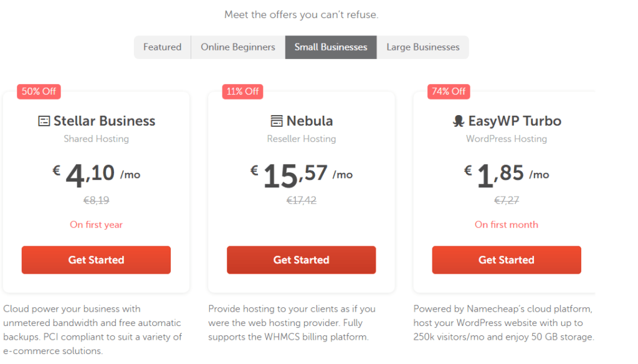Switch to Large Businesses tab
638x364 pixels.
423,47
